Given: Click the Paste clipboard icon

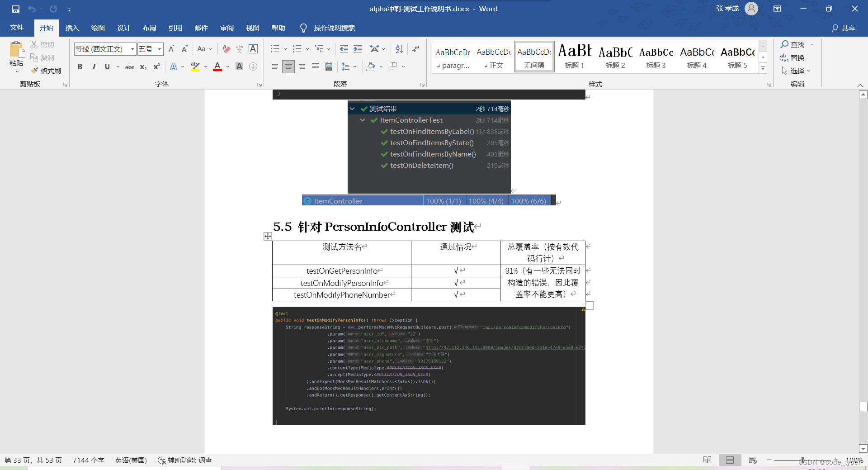Looking at the screenshot, I should click(17, 50).
